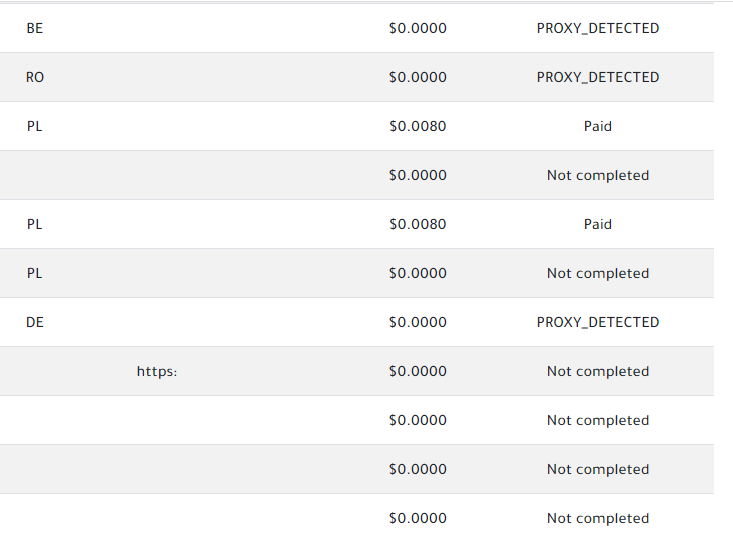This screenshot has height=540, width=733.
Task: Click Not completed status in https: row
Action: pyautogui.click(x=598, y=371)
